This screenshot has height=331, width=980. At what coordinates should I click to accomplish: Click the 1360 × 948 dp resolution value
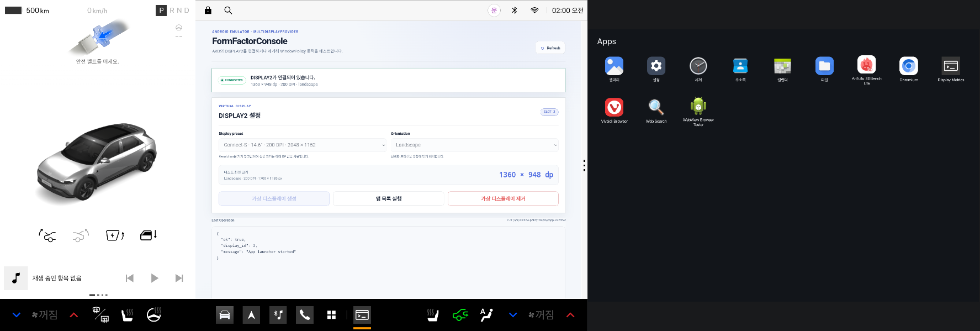[526, 175]
